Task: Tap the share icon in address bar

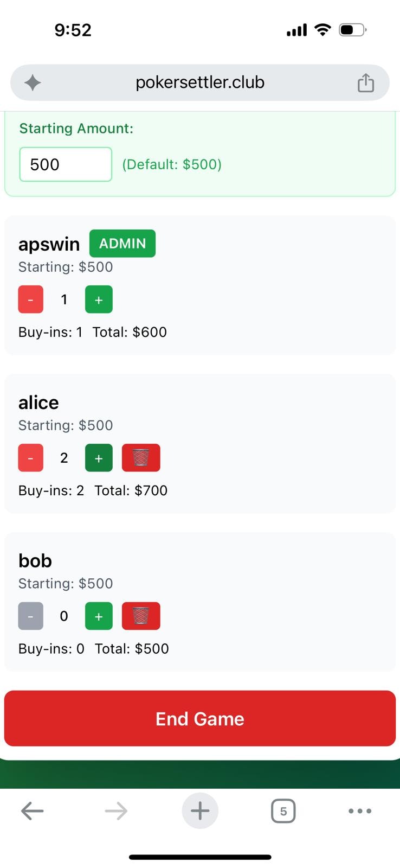Action: (x=366, y=82)
